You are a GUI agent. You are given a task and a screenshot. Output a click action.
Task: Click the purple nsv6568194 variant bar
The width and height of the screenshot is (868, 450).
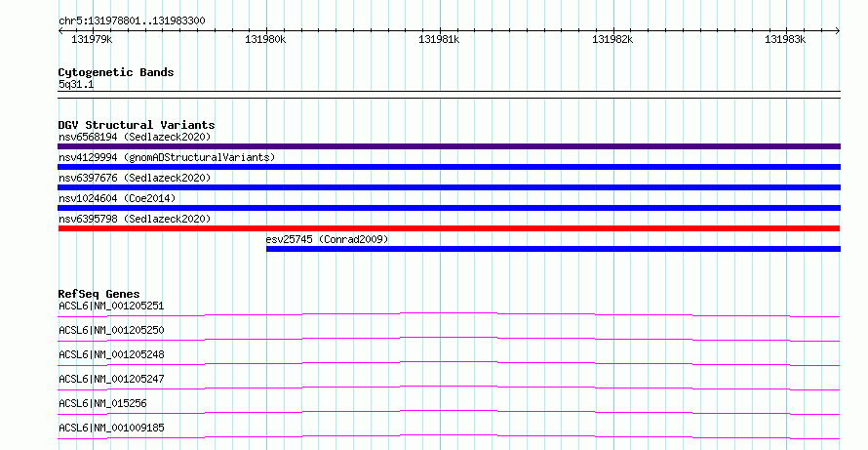449,146
